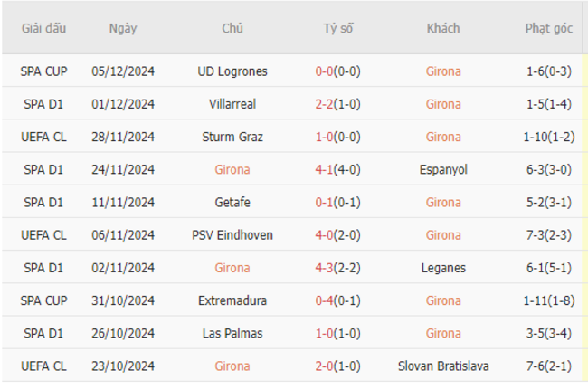
Task: Click Girona in the 05/12/2024 row
Action: (x=443, y=71)
